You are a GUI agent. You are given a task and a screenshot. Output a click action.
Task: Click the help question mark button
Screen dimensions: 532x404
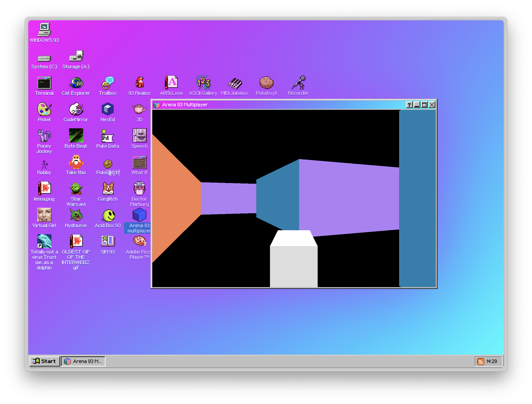click(x=409, y=105)
